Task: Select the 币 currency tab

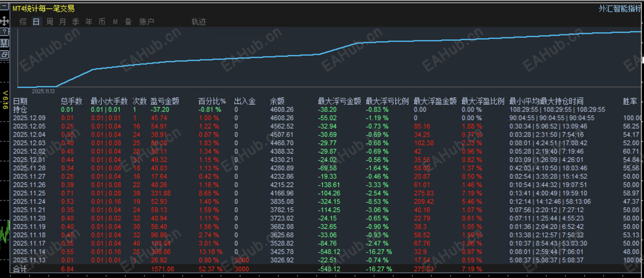Action: [x=102, y=22]
